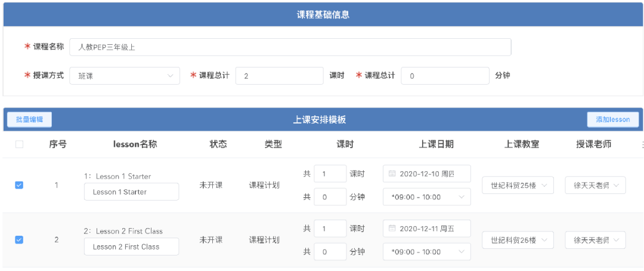
Task: Click the label '1: Lesson 1 Starter'
Action: [117, 177]
